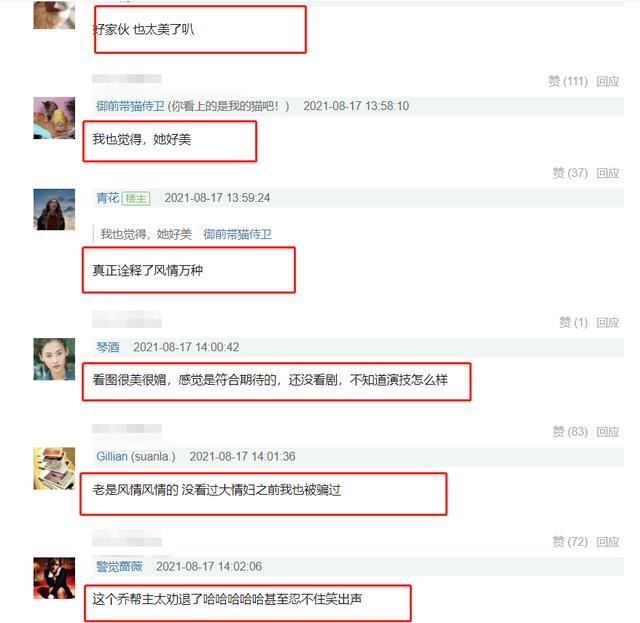Screen dimensions: 640x623
Task: Click 回应 beside 赞 (72)
Action: click(608, 542)
